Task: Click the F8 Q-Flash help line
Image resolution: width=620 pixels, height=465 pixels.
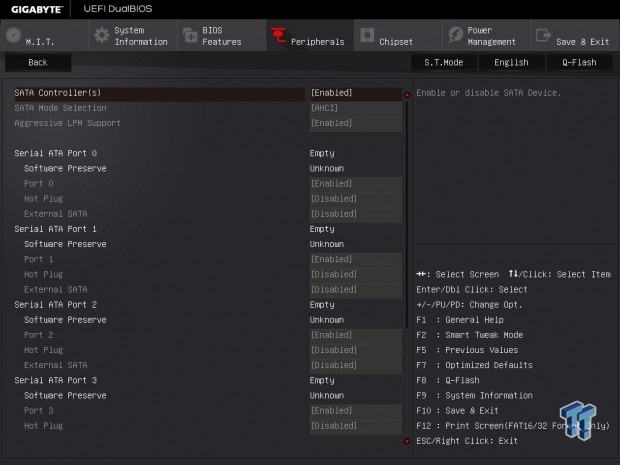Action: coord(448,380)
